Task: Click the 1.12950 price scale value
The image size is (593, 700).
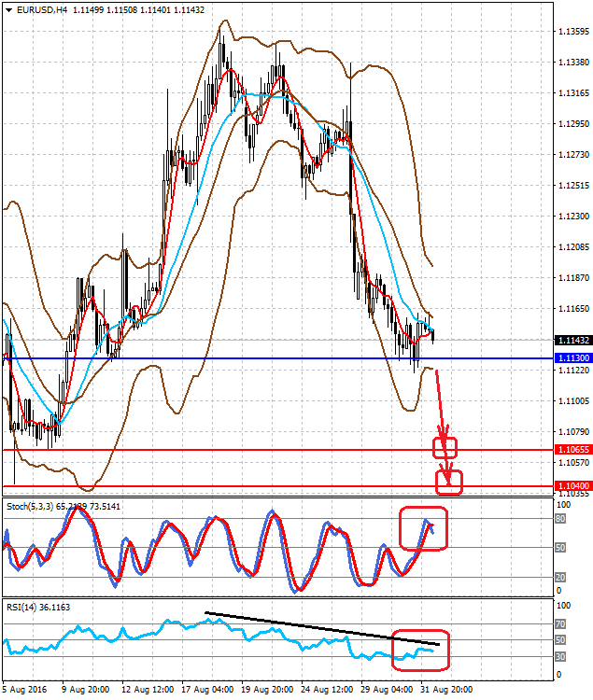Action: point(573,123)
